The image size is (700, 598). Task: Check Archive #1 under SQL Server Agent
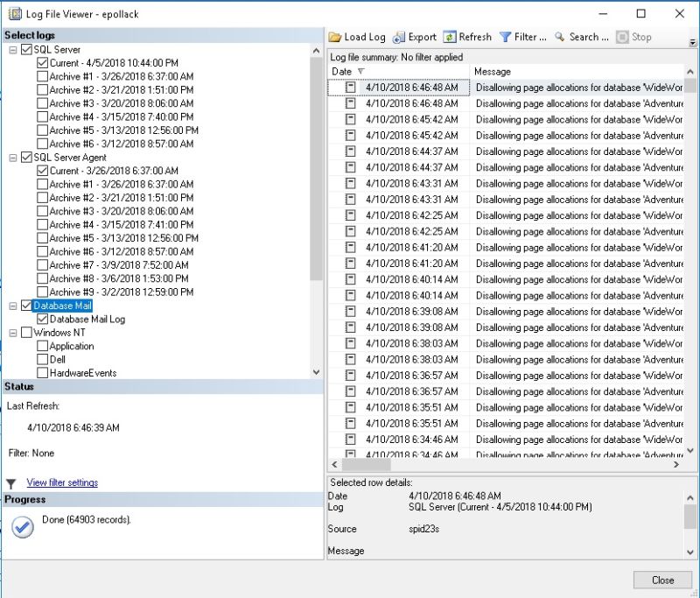(41, 184)
